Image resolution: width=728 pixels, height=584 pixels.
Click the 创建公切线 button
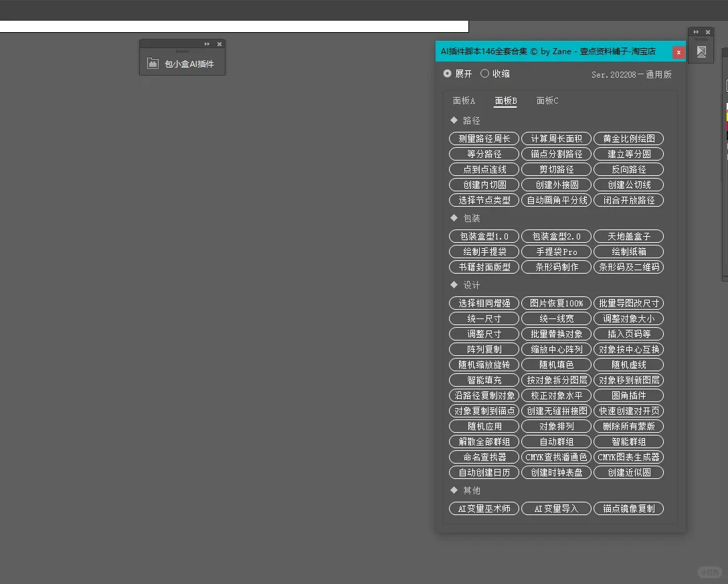click(629, 185)
